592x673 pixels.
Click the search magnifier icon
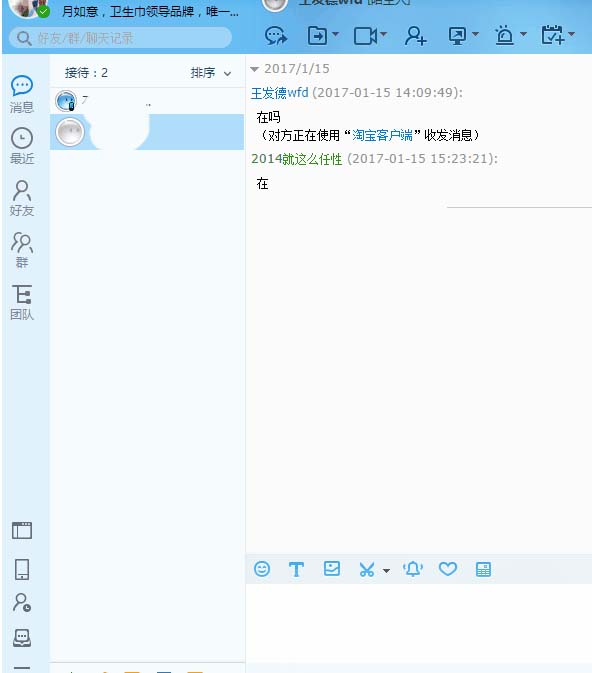coord(24,39)
